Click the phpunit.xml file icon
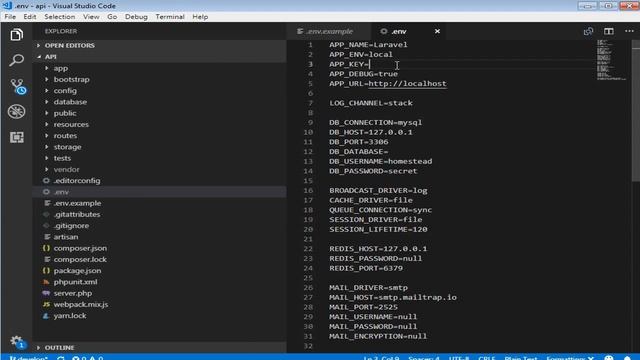This screenshot has height=360, width=640. (x=46, y=282)
